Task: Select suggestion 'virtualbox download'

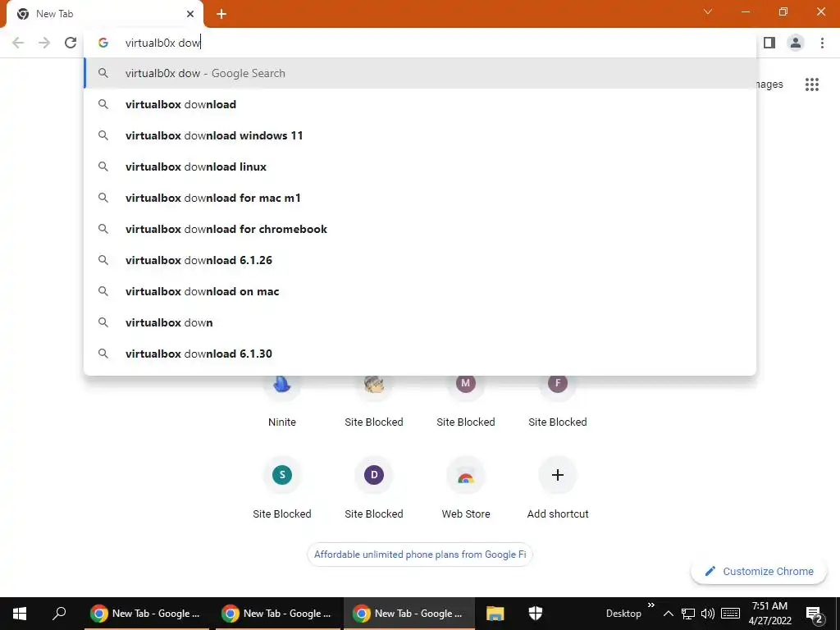Action: pos(420,104)
